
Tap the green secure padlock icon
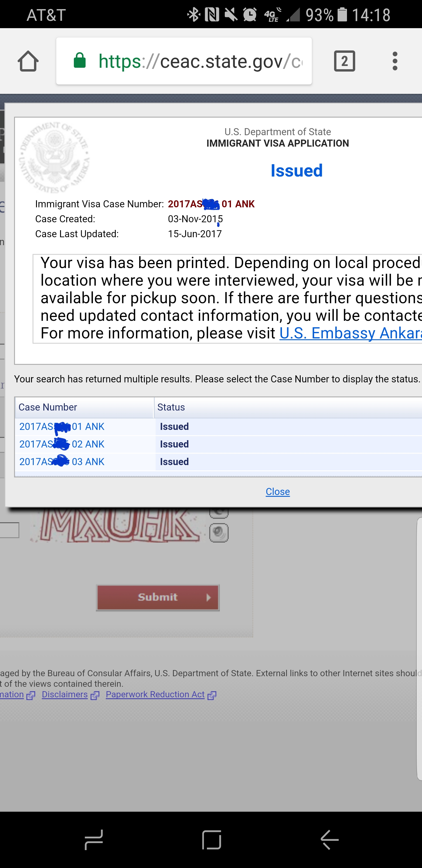click(x=80, y=60)
